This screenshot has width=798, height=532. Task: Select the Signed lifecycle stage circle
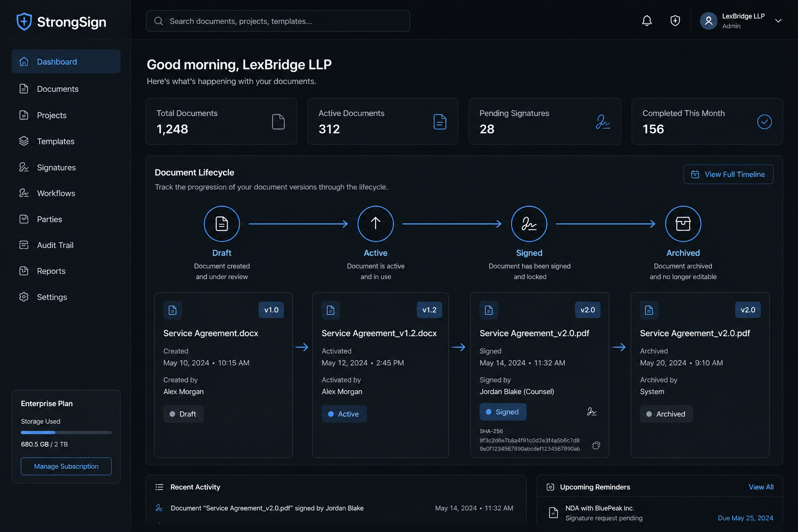point(529,224)
